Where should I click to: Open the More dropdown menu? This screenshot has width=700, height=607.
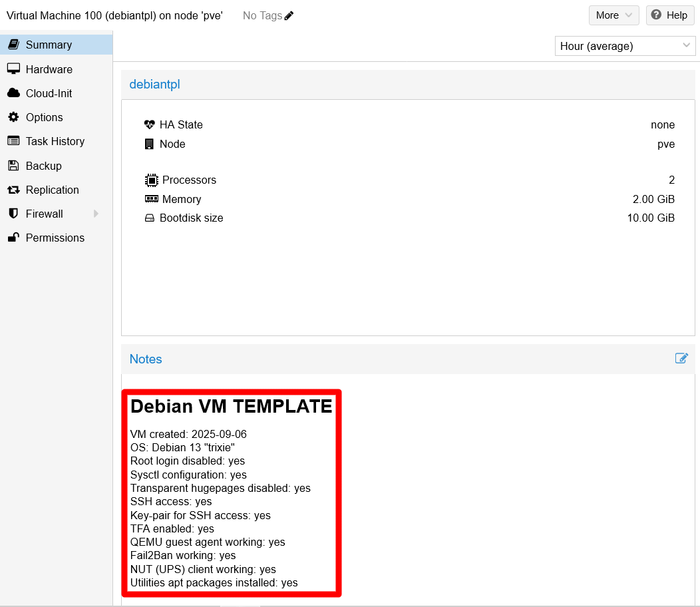pos(613,15)
